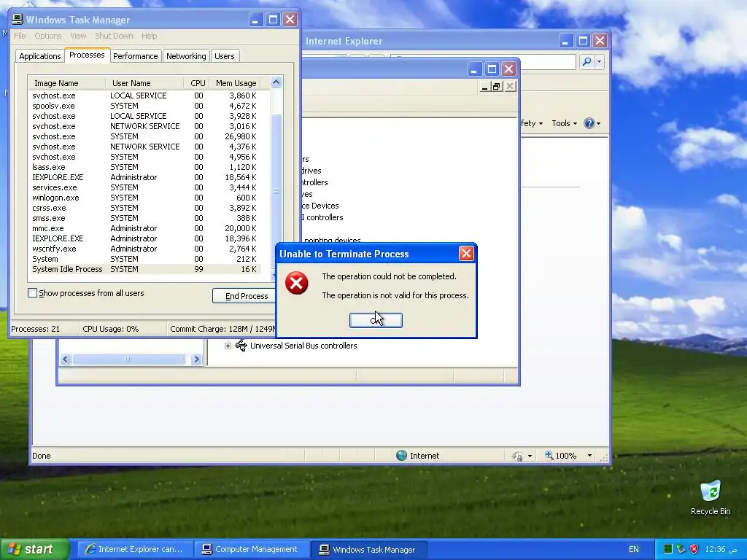Open the Recycle Bin desktop icon
This screenshot has width=747, height=560.
(x=711, y=497)
